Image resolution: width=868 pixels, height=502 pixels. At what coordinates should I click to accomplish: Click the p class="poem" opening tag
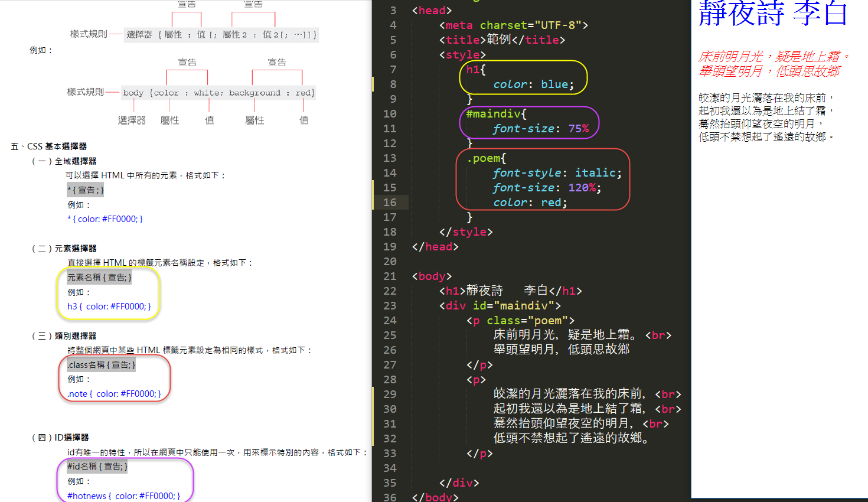tap(520, 321)
